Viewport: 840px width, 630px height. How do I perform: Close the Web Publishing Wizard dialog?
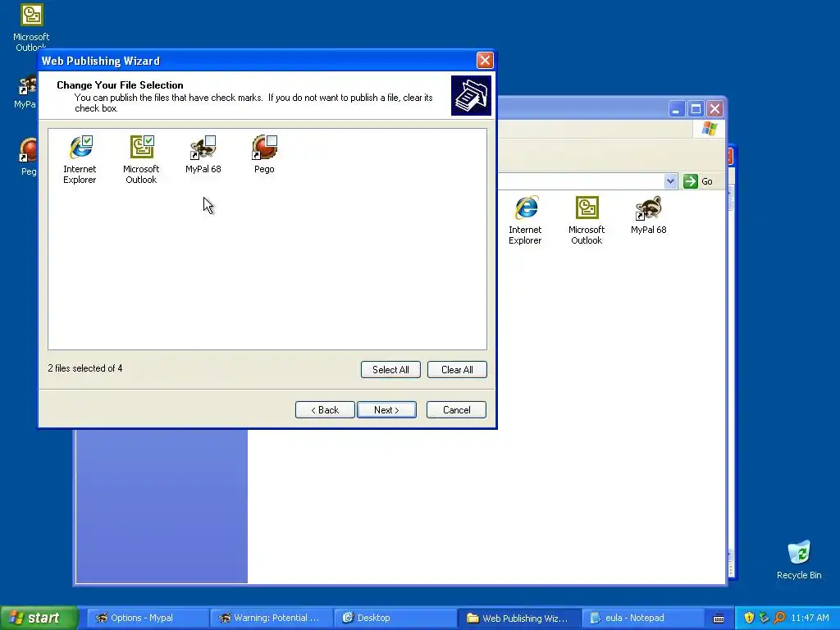(x=485, y=60)
